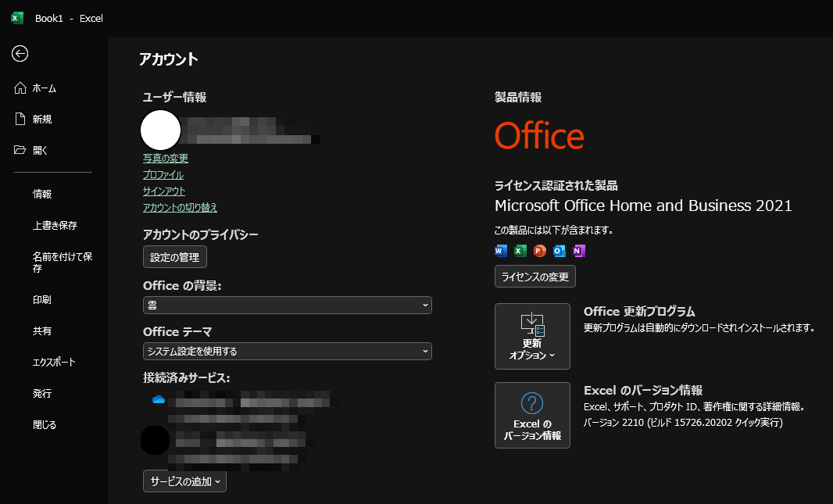Click the Excel logo in title bar
Viewport: 833px width, 504px height.
(x=17, y=18)
